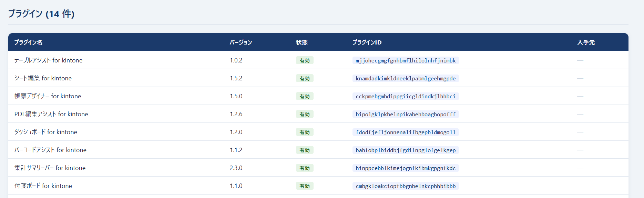
Task: Select ダッシュボード for kintone plugin name
Action: tap(45, 132)
